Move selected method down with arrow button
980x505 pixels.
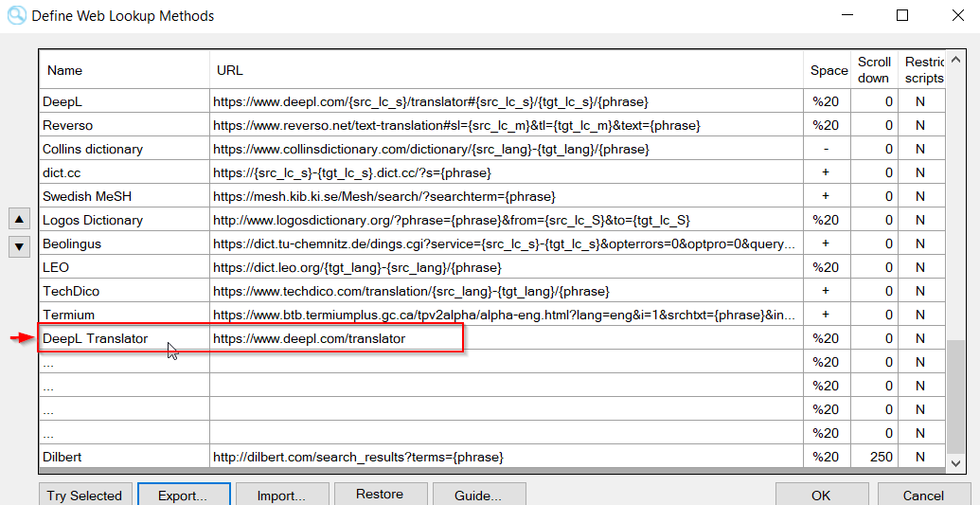pyautogui.click(x=19, y=246)
